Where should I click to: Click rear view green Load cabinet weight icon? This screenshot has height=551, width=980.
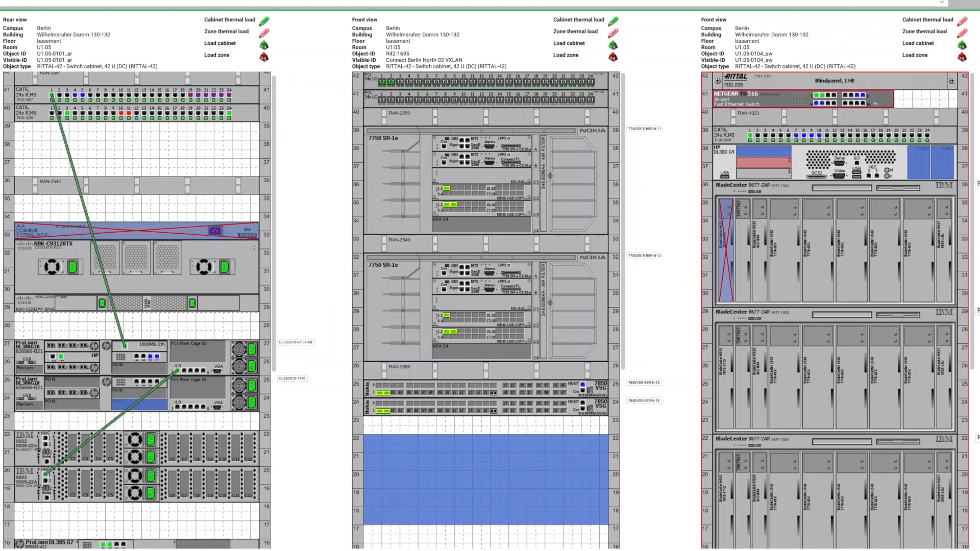tap(264, 45)
